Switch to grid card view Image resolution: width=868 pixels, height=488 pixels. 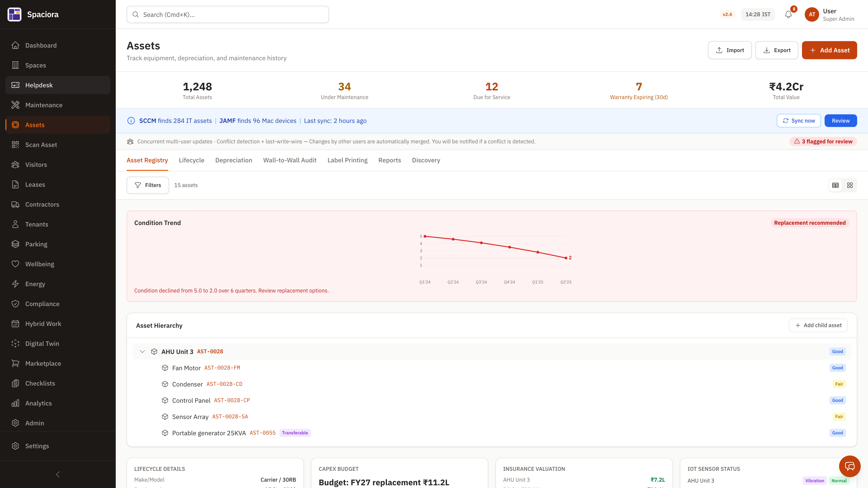[850, 185]
